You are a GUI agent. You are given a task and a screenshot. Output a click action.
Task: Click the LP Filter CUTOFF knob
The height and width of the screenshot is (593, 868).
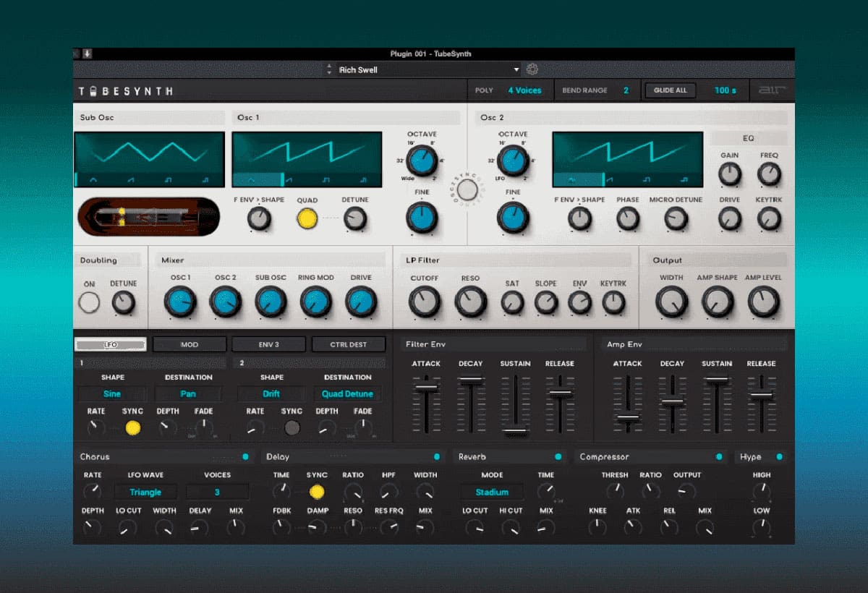tap(425, 302)
